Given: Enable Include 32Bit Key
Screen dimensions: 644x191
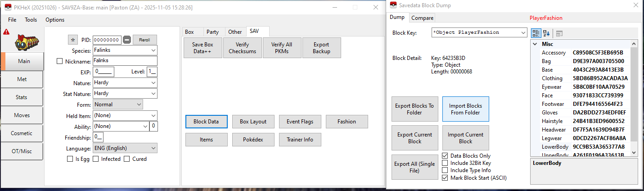Looking at the screenshot, I should (x=445, y=163).
